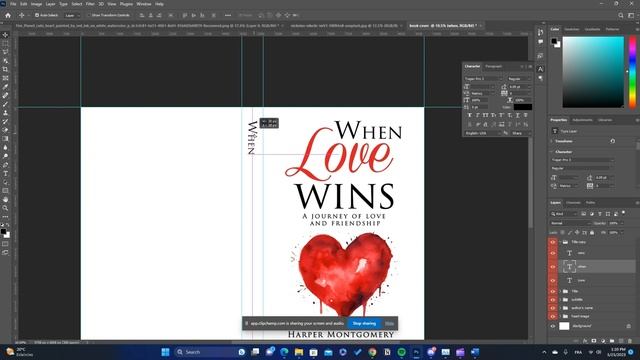The height and width of the screenshot is (360, 640).
Task: Click the Add layer mask icon
Action: (x=594, y=341)
